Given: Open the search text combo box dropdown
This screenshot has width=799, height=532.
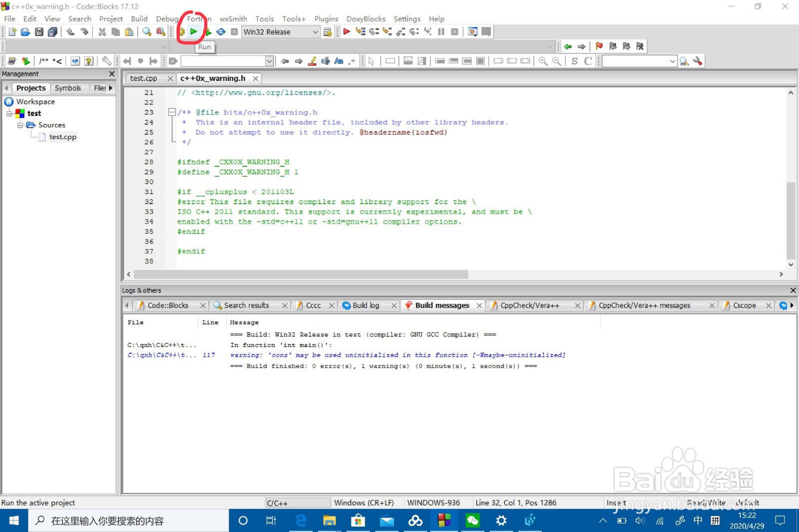Looking at the screenshot, I should click(269, 61).
